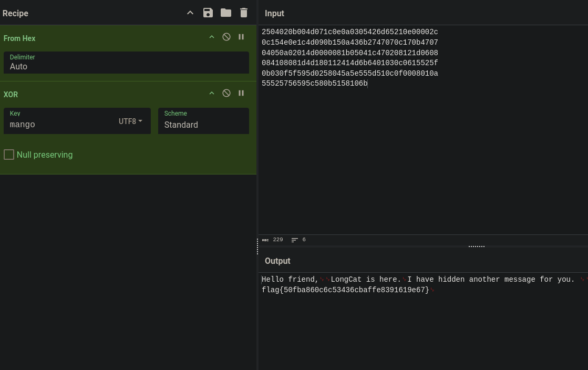Viewport: 588px width, 370px height.
Task: Collapse the From Hex operation
Action: (211, 37)
